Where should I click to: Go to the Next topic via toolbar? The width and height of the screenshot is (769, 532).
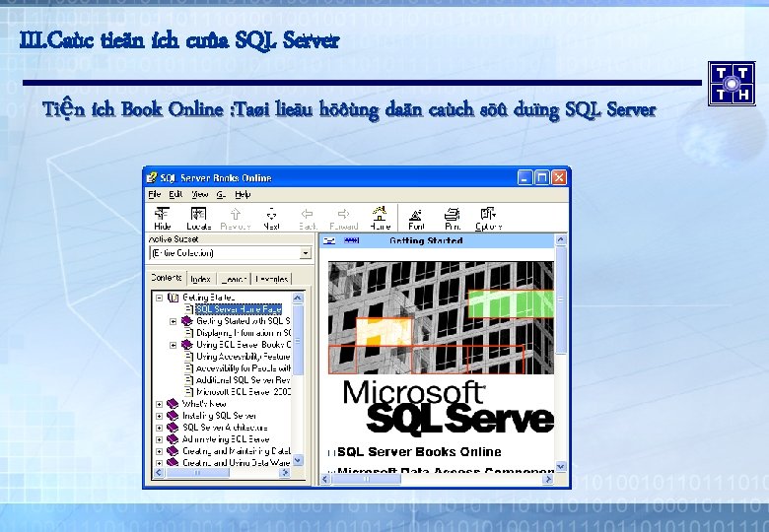(x=271, y=218)
